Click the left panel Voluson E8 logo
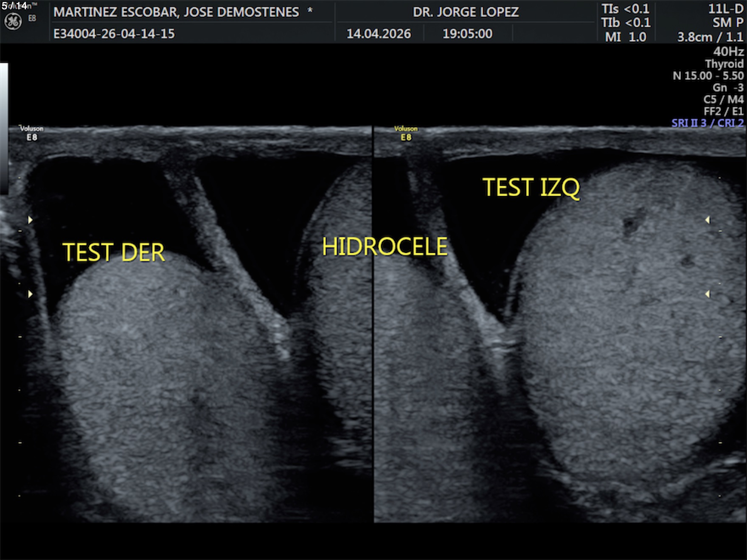 pyautogui.click(x=32, y=133)
